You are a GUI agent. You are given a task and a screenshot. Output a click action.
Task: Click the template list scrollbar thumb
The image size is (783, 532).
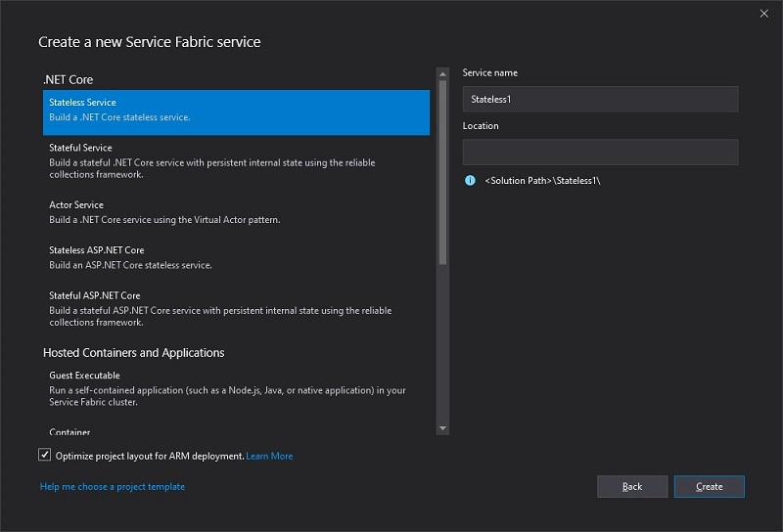[x=442, y=171]
